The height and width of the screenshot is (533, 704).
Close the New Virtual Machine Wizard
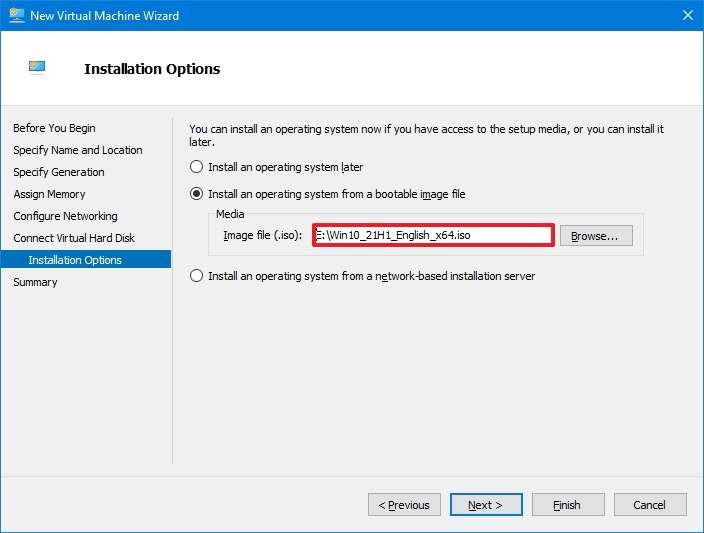point(687,15)
